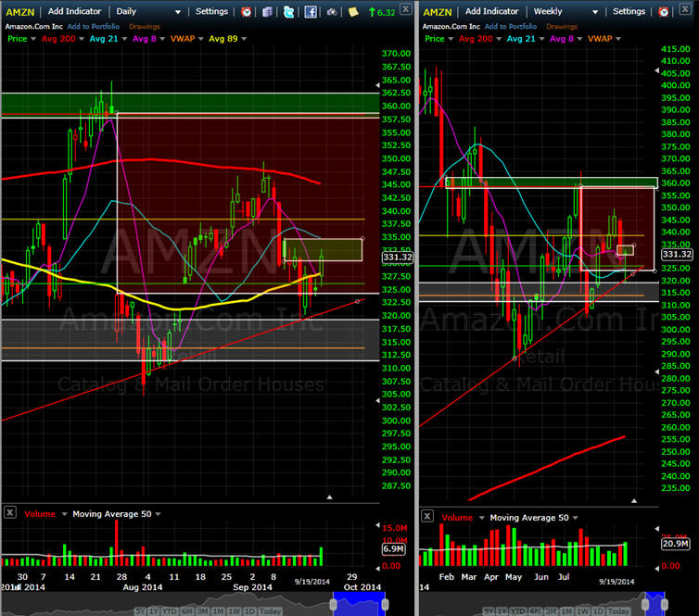Viewport: 699px width, 616px height.
Task: Select 6M range in Daily chart
Action: click(x=186, y=611)
